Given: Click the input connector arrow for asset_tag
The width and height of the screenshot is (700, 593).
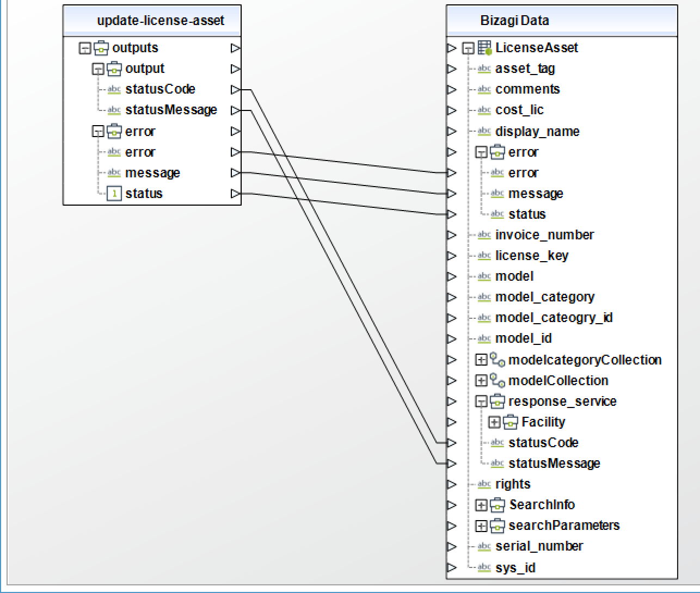Looking at the screenshot, I should (452, 69).
